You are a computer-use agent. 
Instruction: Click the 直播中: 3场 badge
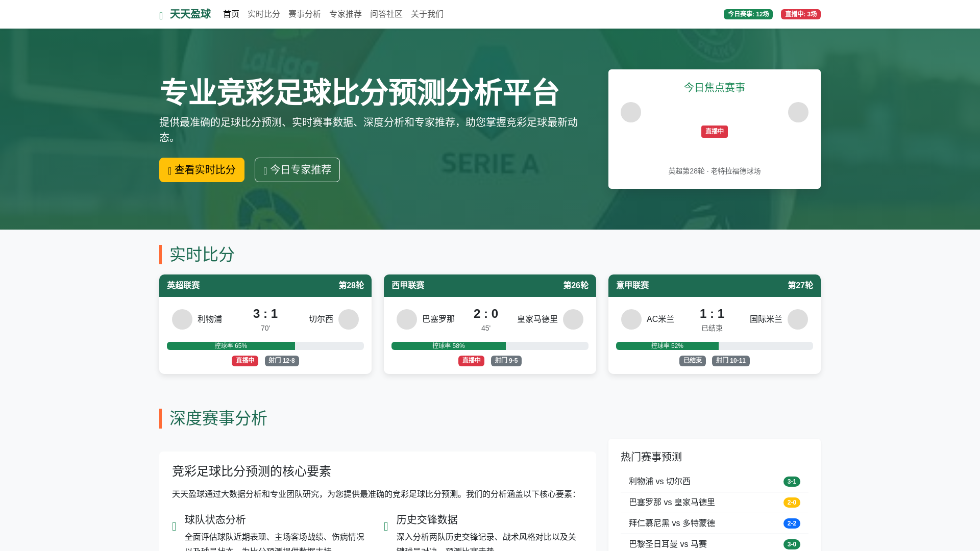[801, 14]
